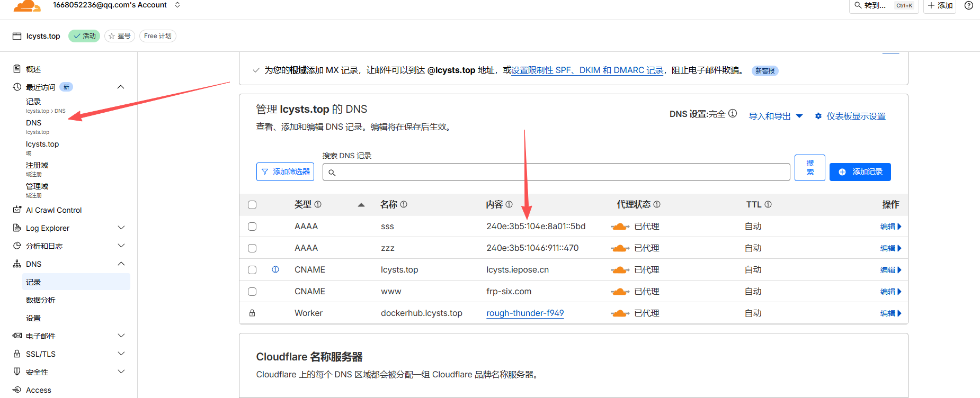Check the box for the sss AAAA record
The image size is (980, 398).
(252, 227)
